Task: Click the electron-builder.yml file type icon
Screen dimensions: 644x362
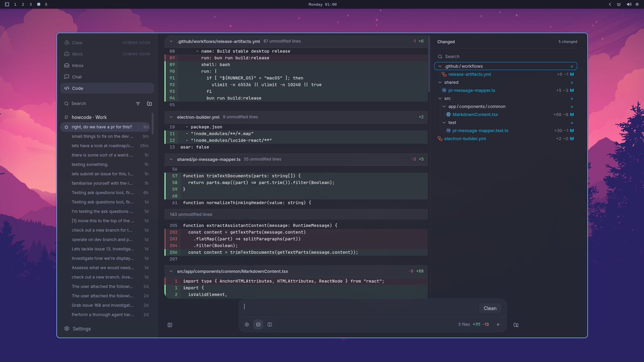Action: [x=440, y=139]
